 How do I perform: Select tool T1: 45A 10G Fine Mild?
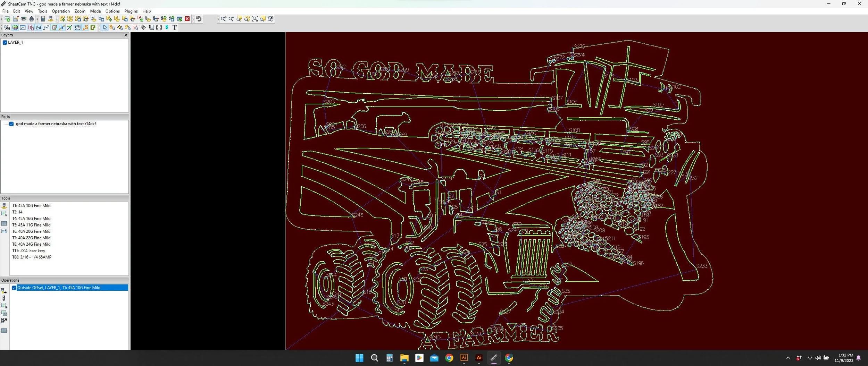click(31, 206)
